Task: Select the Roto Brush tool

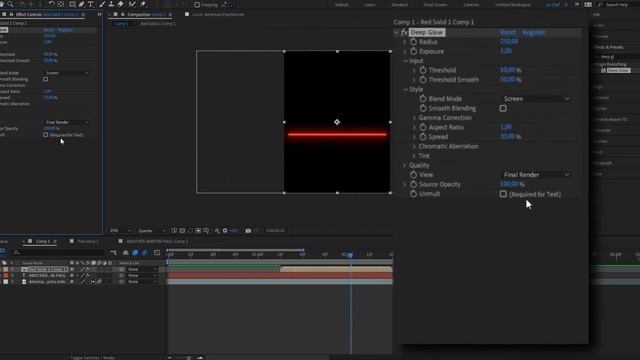Action: pyautogui.click(x=132, y=4)
